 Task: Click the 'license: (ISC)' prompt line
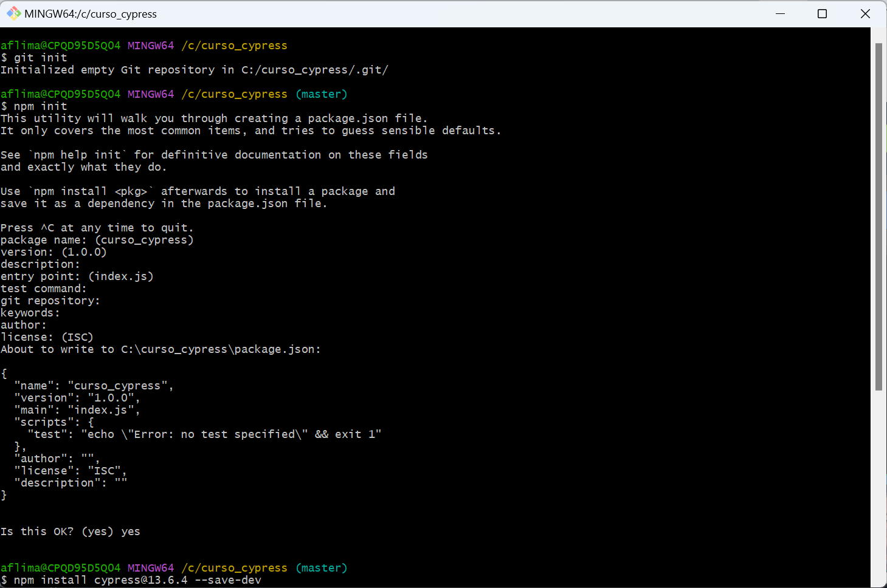47,337
